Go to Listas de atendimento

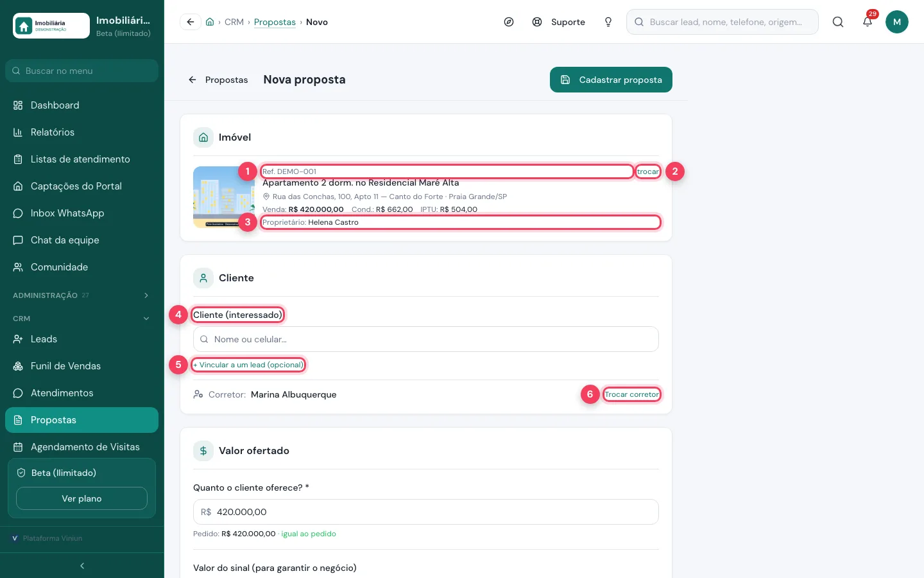coord(81,159)
